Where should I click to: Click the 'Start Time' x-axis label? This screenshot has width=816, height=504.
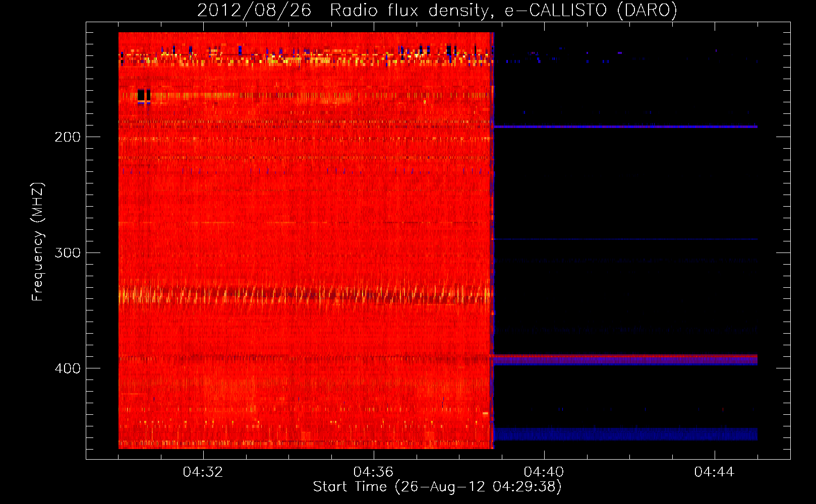(x=349, y=487)
